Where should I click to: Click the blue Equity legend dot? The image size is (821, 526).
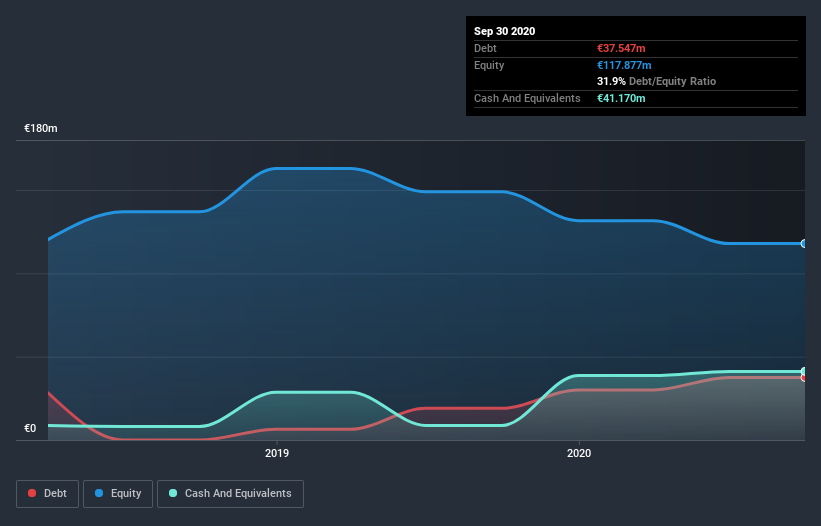99,493
